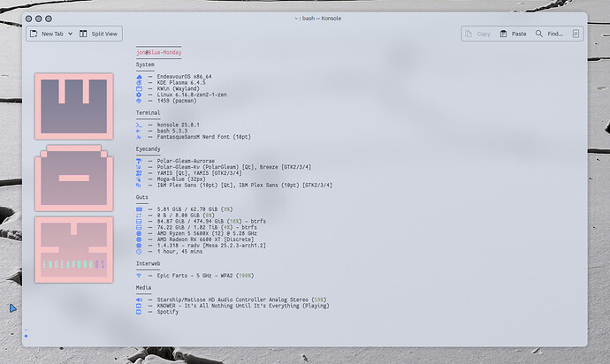Click the clipboard icon beside Paste
The height and width of the screenshot is (364, 610).
tap(503, 34)
